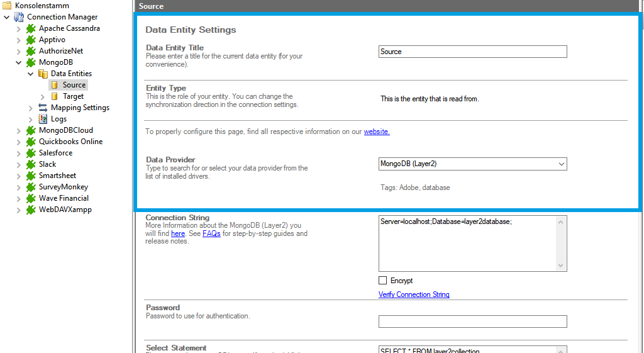Select the Mapping Settings tree item label
This screenshot has width=644, height=353.
pos(80,108)
